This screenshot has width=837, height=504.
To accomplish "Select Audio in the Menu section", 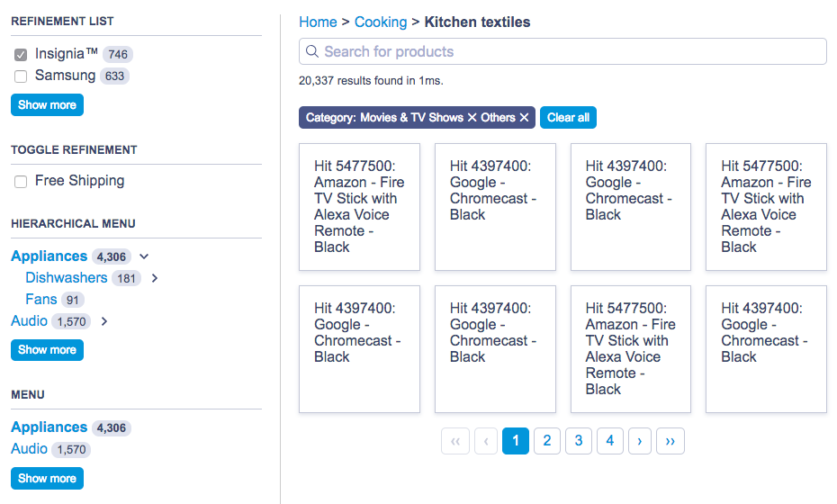I will point(30,449).
